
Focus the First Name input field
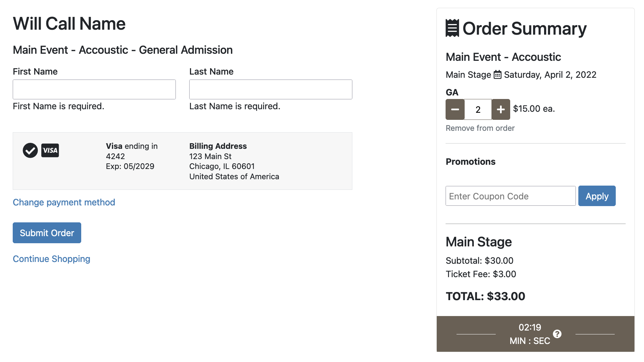(x=94, y=89)
